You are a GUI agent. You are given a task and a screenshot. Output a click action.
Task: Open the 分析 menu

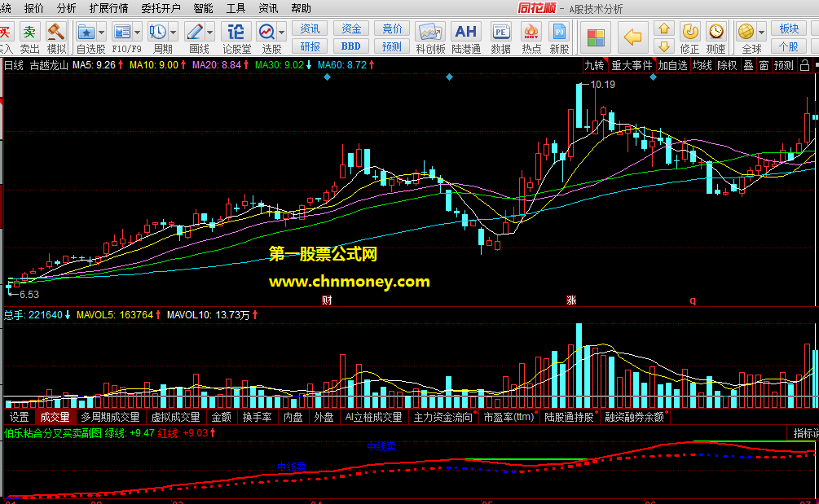point(66,8)
